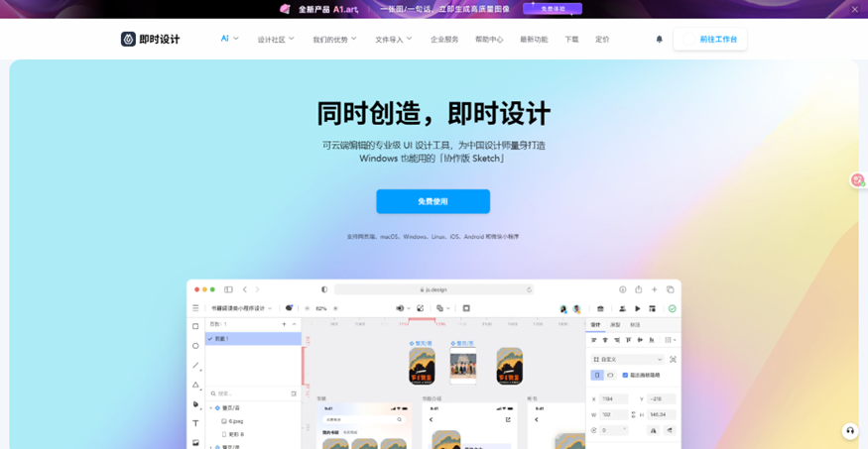
Task: Click the layout panel icon beside play
Action: pos(652,308)
